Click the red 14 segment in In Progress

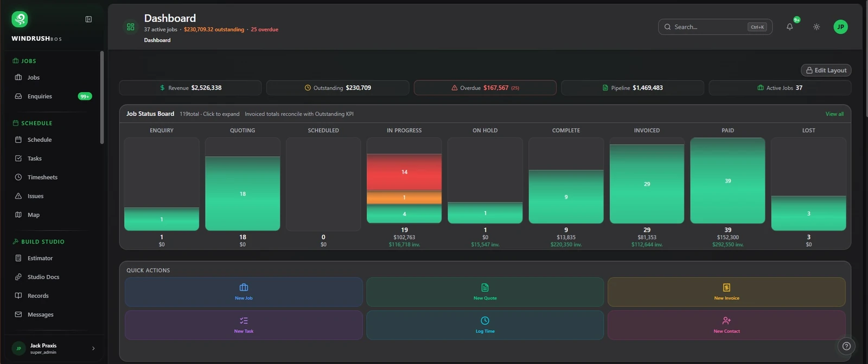[404, 172]
